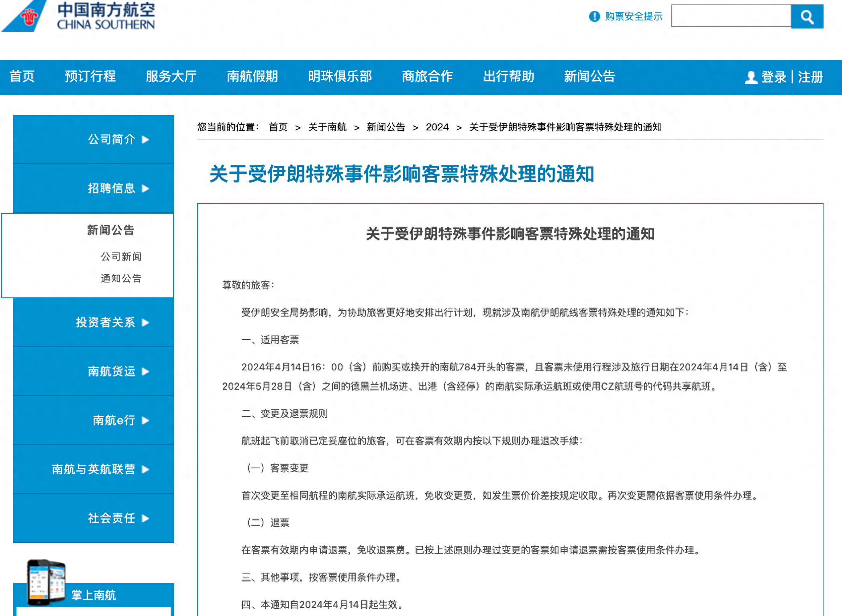This screenshot has width=842, height=616.
Task: Click the China Southern logo
Action: point(79,16)
